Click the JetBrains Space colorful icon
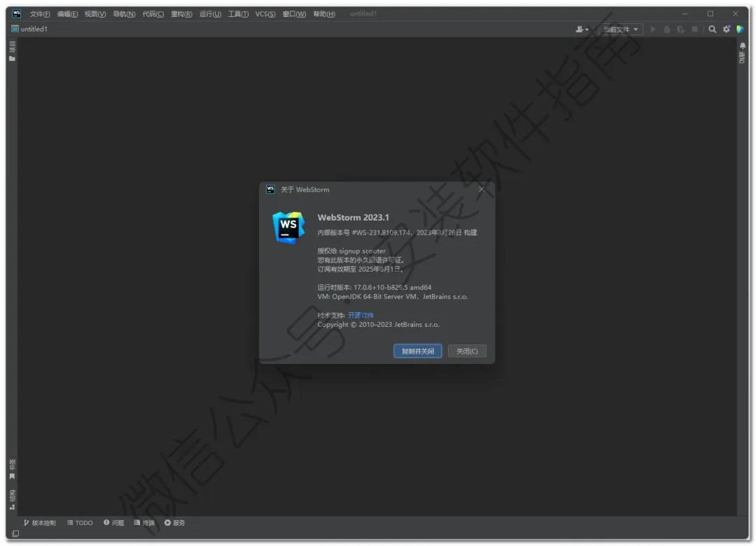 tap(741, 29)
